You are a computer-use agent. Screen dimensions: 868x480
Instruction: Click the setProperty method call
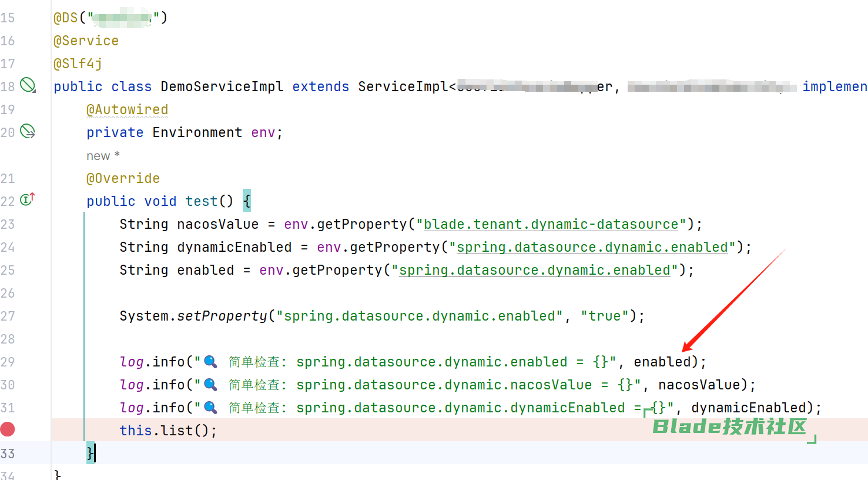click(222, 316)
